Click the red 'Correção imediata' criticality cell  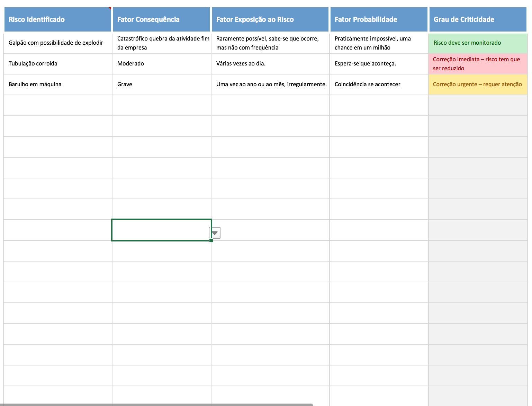[478, 64]
